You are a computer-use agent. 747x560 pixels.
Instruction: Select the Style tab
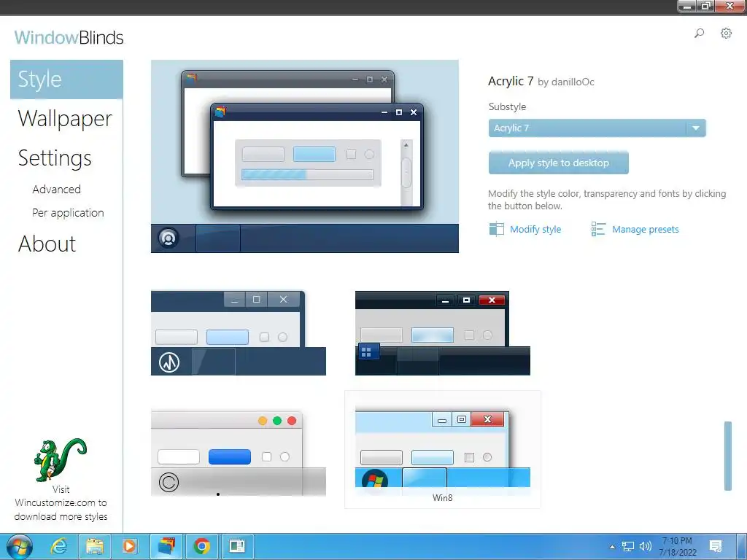(x=66, y=79)
